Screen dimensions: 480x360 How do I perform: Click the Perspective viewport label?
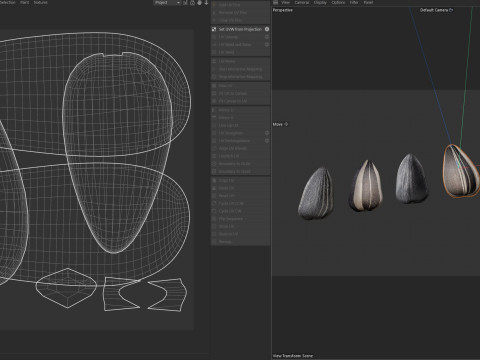283,10
